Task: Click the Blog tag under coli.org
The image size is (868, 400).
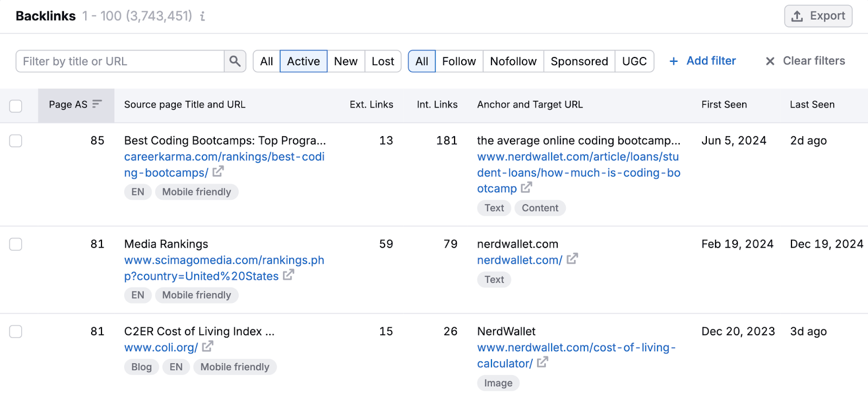Action: click(x=141, y=367)
